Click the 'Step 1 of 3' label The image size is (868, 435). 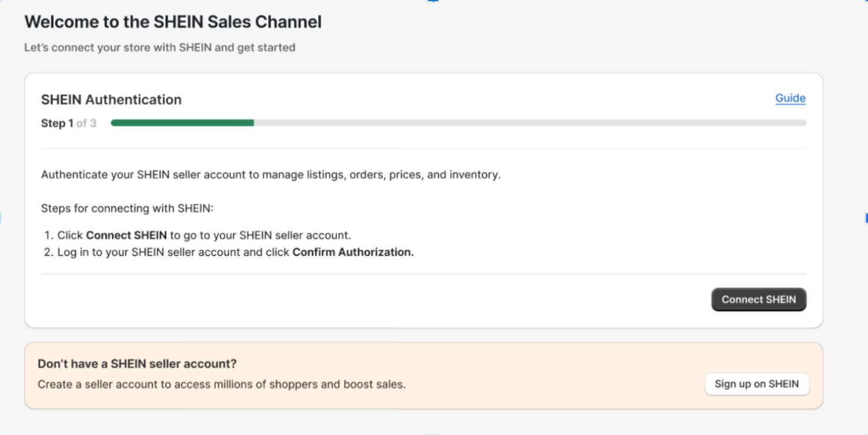pos(68,123)
